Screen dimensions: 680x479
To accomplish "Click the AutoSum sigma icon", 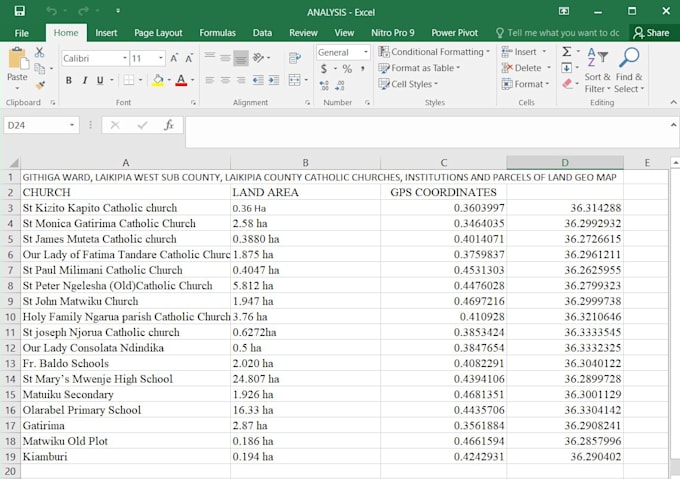I will 567,52.
